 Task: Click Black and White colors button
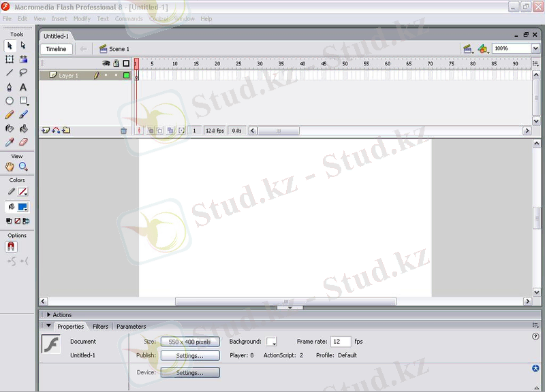click(x=9, y=220)
